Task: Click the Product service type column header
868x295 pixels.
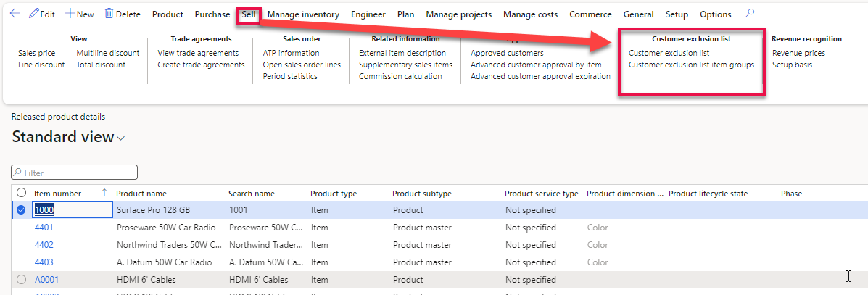Action: point(542,193)
